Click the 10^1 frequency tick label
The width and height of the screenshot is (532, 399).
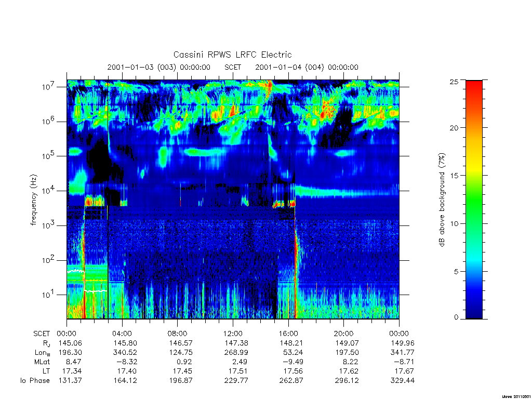[49, 295]
